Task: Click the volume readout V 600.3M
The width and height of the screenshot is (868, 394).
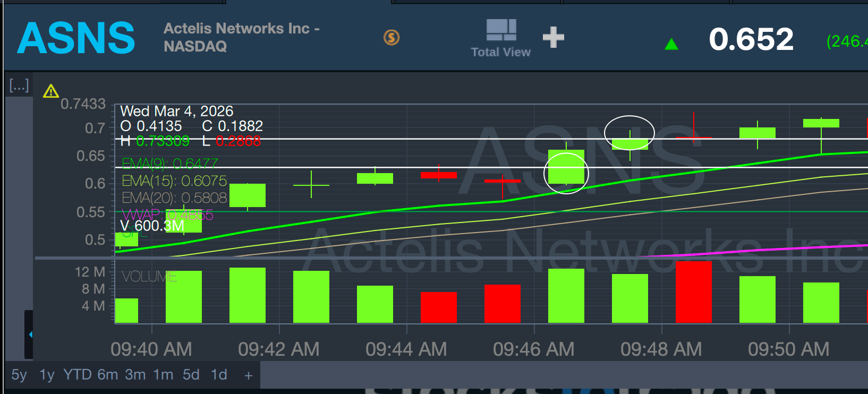Action: (x=152, y=226)
